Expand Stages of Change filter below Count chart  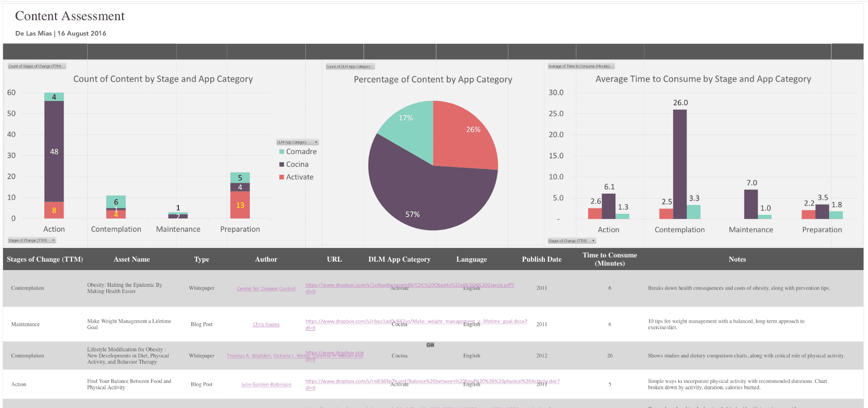(53, 240)
